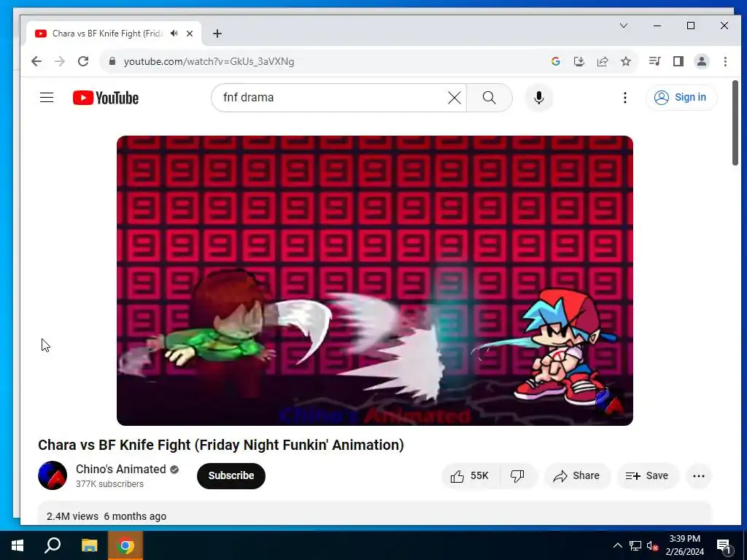The width and height of the screenshot is (747, 560).
Task: Expand description showing 2.4M views
Action: (x=374, y=513)
